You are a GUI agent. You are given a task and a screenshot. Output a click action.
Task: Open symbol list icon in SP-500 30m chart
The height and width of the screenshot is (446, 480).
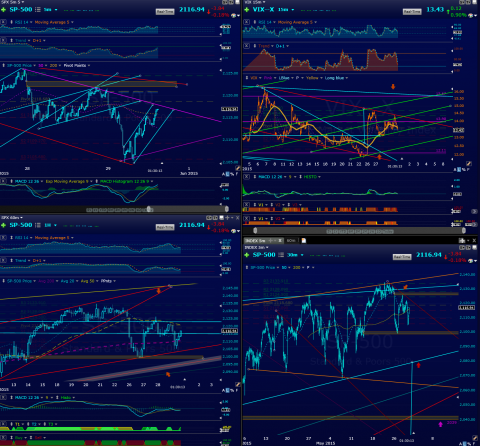[x=281, y=255]
